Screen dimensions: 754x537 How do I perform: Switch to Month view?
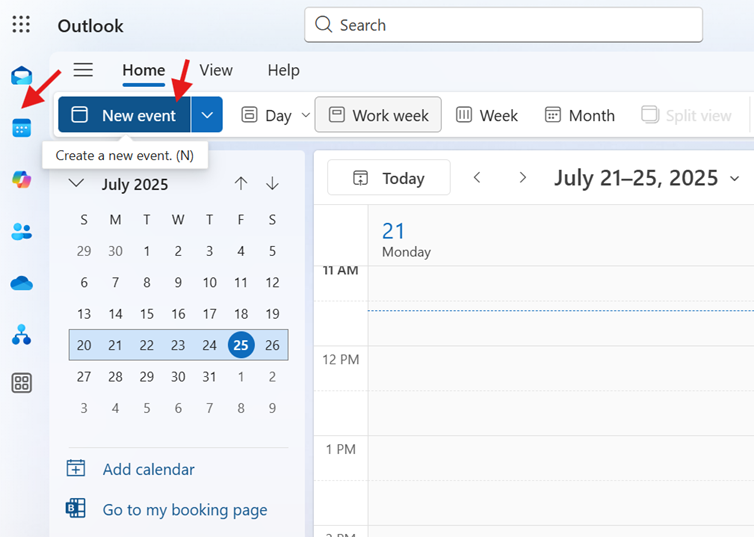(579, 115)
